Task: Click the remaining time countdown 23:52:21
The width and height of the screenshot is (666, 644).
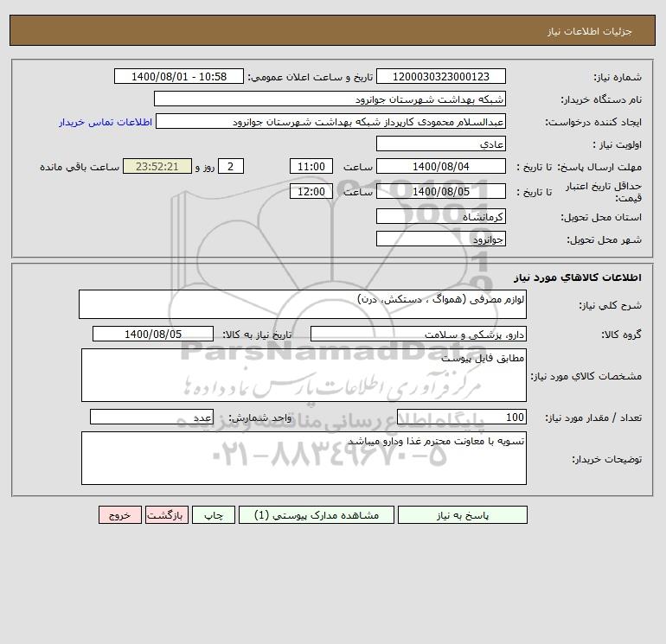Action: [157, 167]
